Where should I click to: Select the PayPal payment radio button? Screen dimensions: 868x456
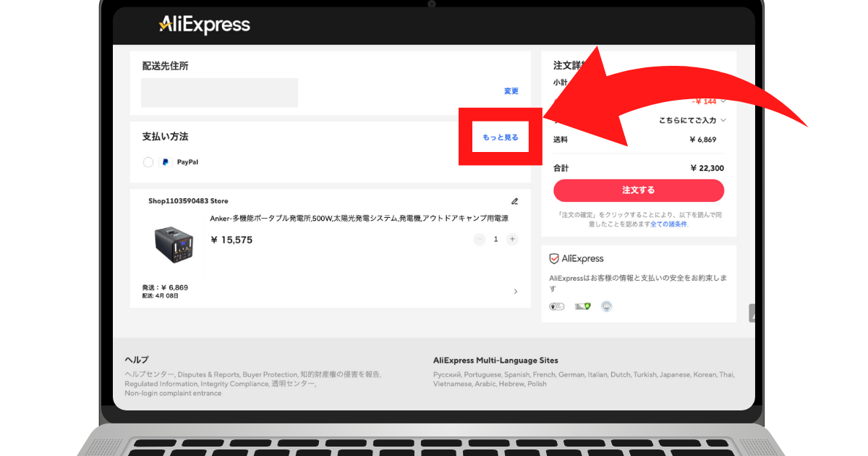pyautogui.click(x=148, y=162)
